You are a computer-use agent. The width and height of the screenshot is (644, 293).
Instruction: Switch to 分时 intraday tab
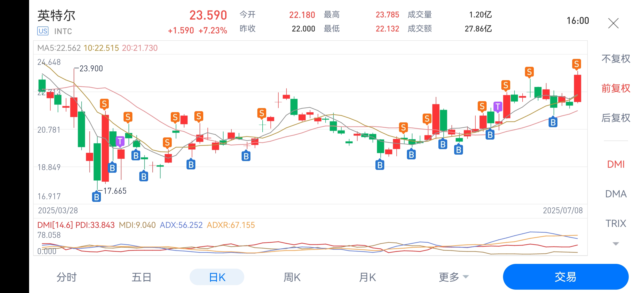67,277
